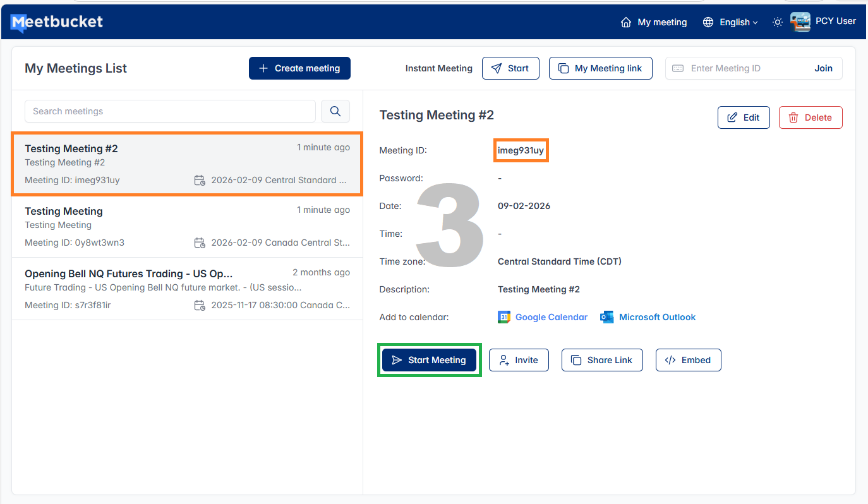Image resolution: width=868 pixels, height=504 pixels.
Task: Toggle the light/dark theme sun icon
Action: (778, 22)
